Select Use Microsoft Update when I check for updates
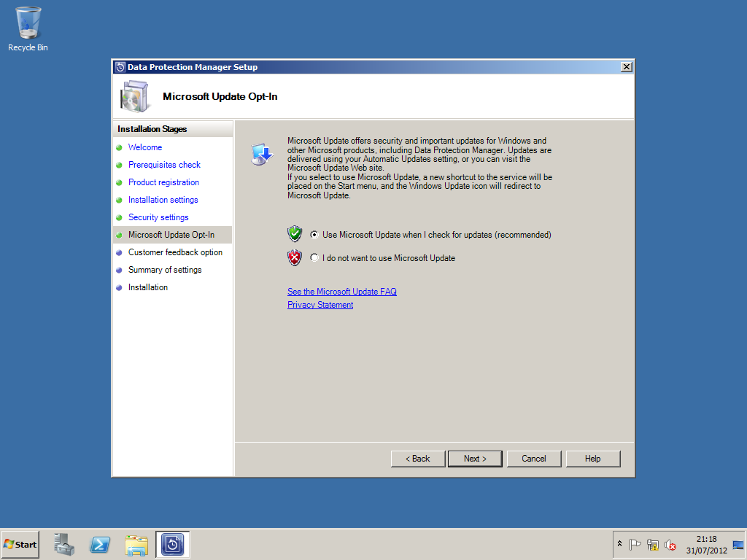 [430, 235]
